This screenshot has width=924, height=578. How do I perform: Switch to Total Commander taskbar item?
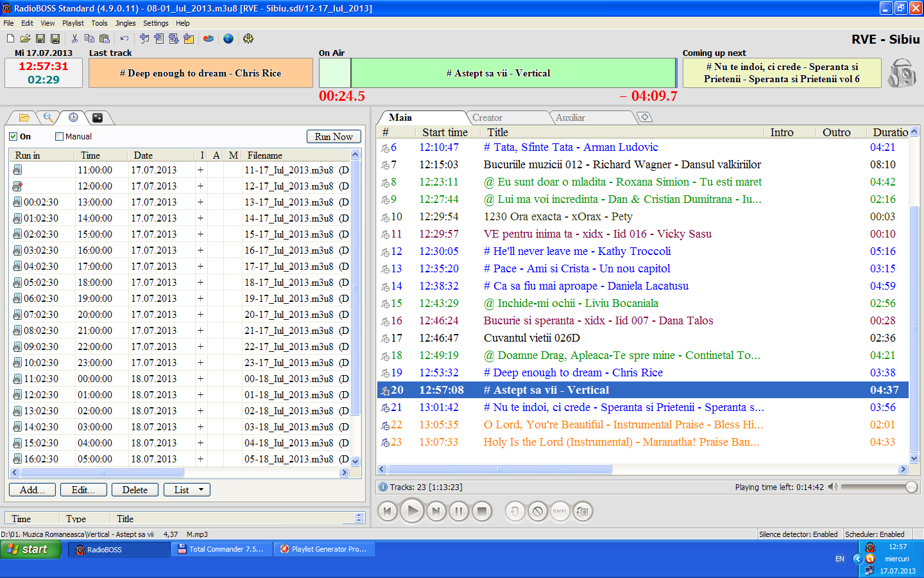point(222,549)
